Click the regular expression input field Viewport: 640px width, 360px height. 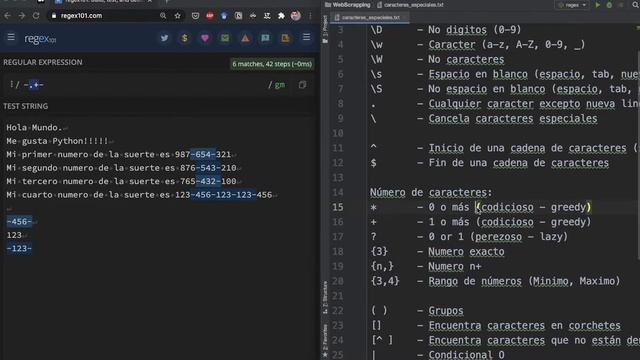[143, 85]
